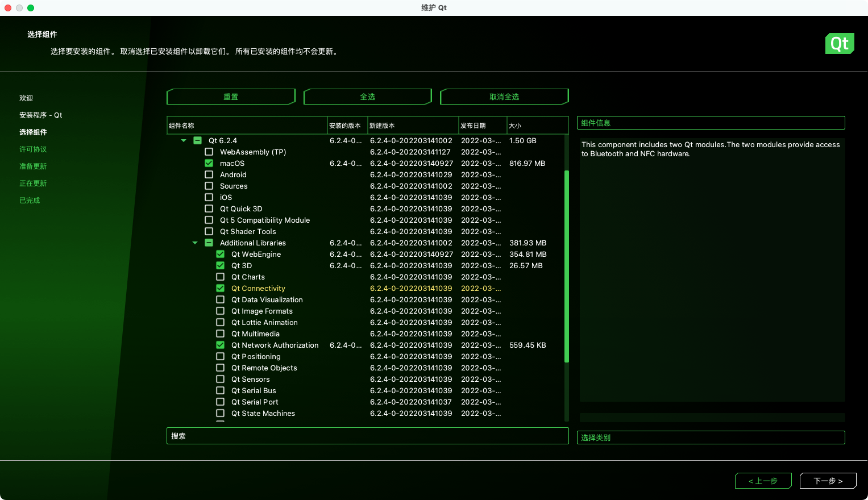The height and width of the screenshot is (500, 868).
Task: Select the 正在更新 sidebar step
Action: tap(33, 183)
